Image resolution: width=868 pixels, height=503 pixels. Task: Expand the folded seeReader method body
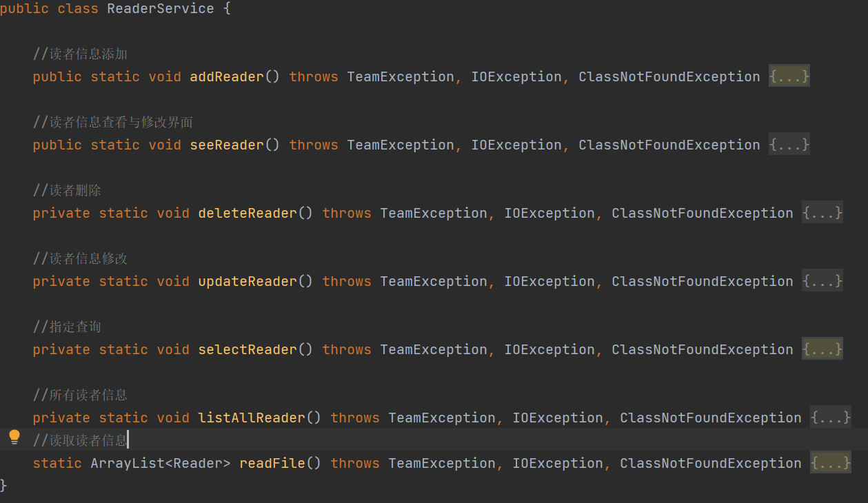(789, 145)
